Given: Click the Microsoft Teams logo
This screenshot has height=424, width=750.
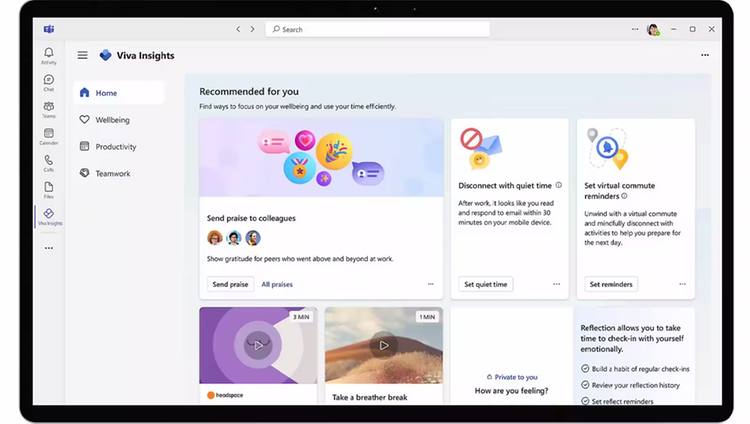Looking at the screenshot, I should click(49, 29).
